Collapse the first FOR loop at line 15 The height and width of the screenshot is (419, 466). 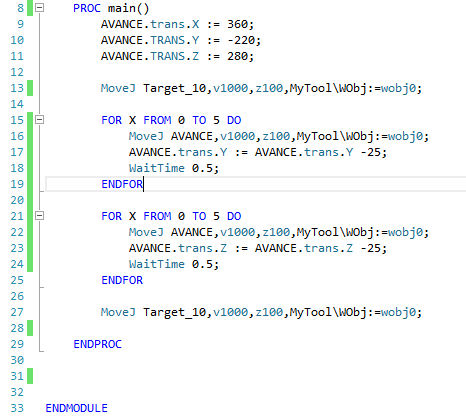tap(39, 120)
